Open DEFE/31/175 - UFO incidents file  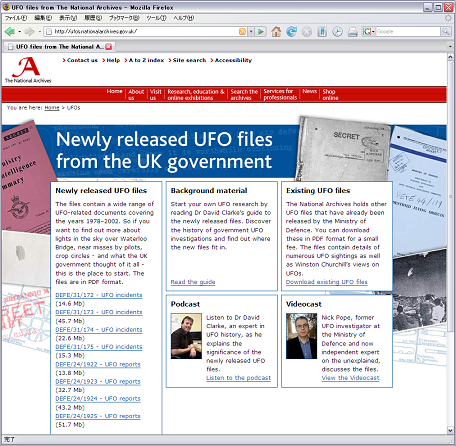coord(99,347)
